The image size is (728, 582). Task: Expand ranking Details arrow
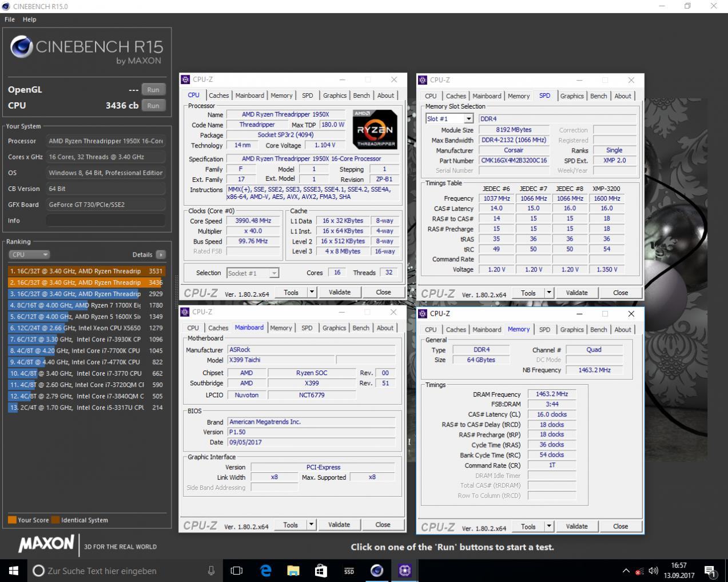(161, 254)
